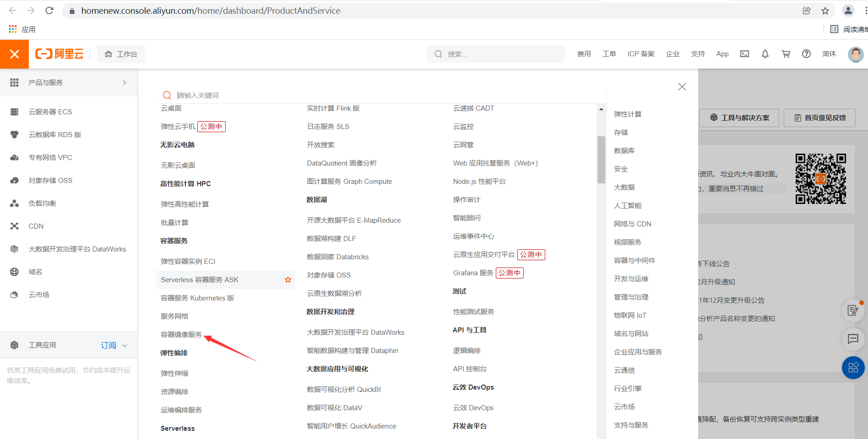Open the 工作台 workbench home button

[x=121, y=54]
